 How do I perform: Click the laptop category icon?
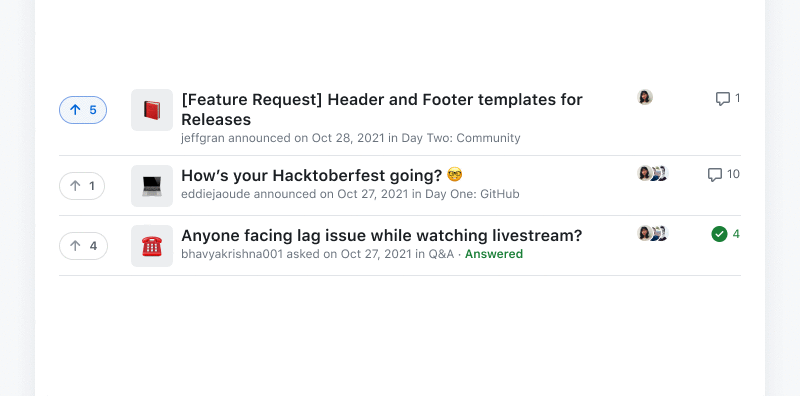click(152, 186)
